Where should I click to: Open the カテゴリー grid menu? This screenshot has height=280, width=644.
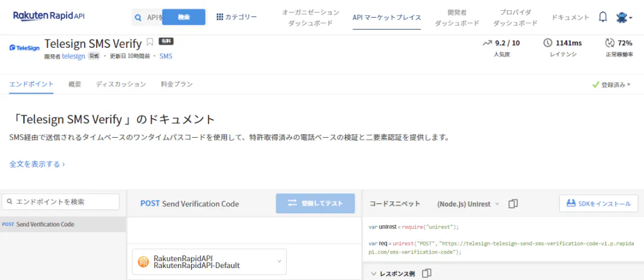pyautogui.click(x=236, y=17)
